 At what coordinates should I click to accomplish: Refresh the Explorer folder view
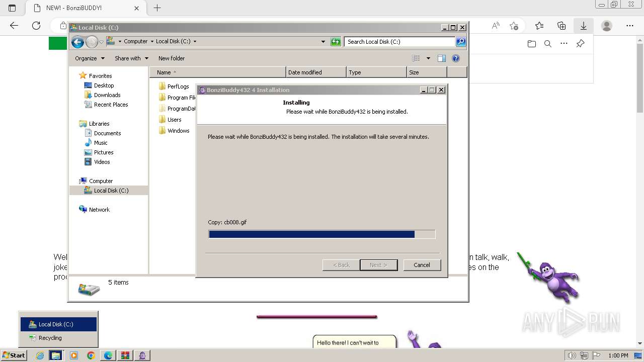pos(336,42)
